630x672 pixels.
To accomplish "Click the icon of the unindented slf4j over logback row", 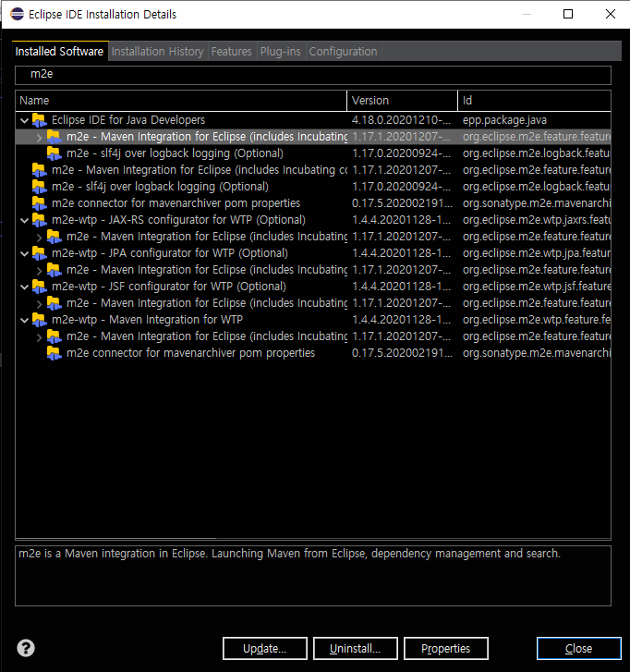I will click(x=39, y=187).
